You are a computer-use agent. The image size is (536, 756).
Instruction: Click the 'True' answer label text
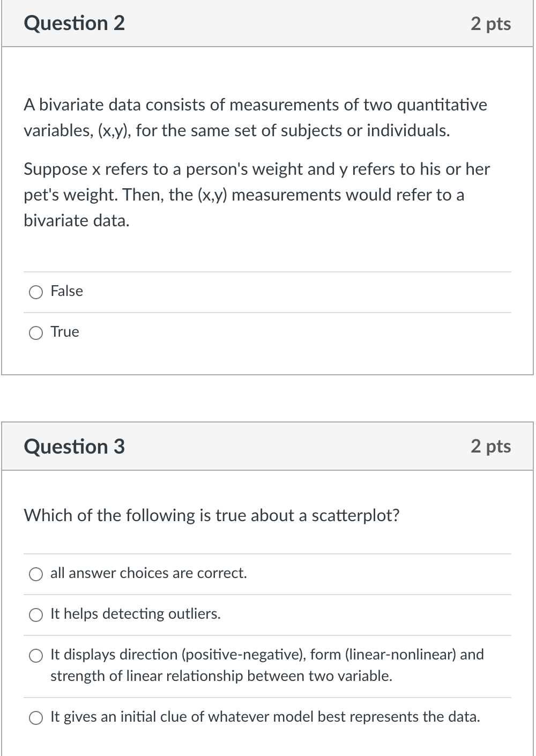point(65,332)
